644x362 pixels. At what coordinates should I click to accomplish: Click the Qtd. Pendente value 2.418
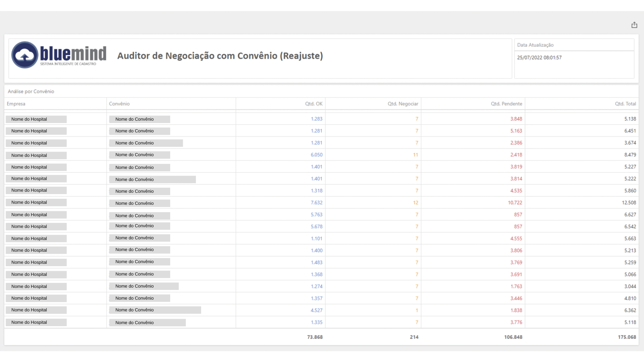(x=516, y=155)
